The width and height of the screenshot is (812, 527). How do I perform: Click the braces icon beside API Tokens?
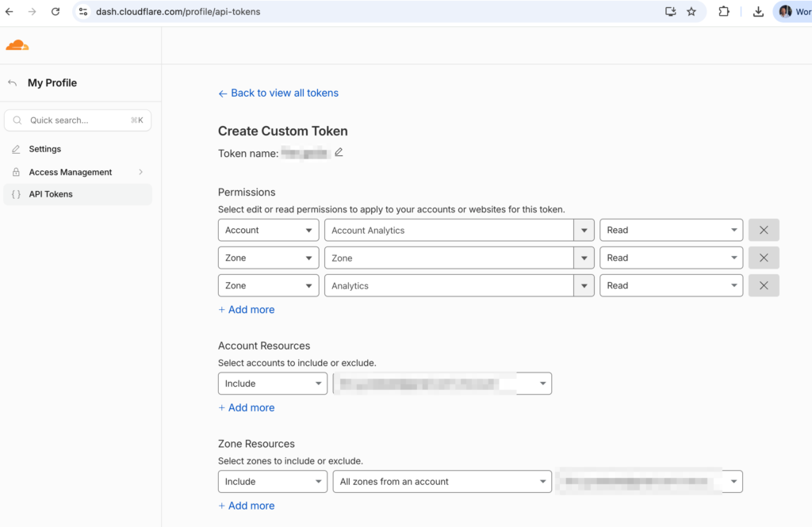coord(16,194)
